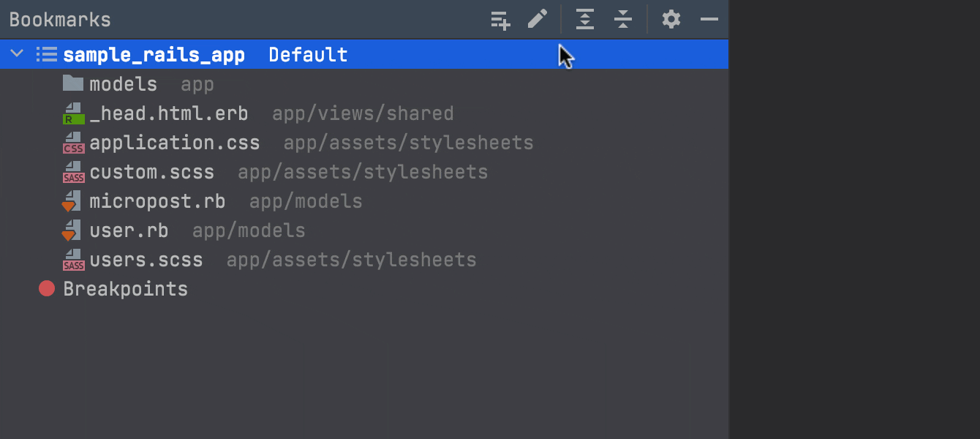
Task: Click the Bookmarks panel title
Action: click(x=60, y=20)
